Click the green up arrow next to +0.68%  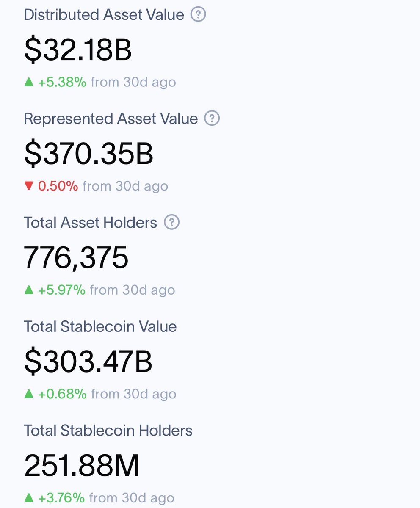point(29,394)
